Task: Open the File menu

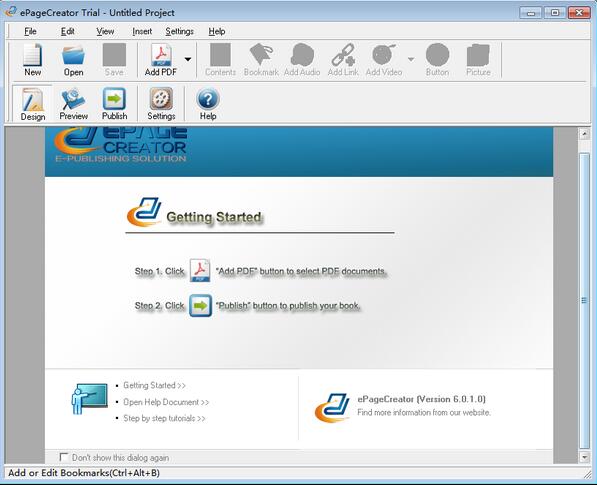Action: (x=30, y=31)
